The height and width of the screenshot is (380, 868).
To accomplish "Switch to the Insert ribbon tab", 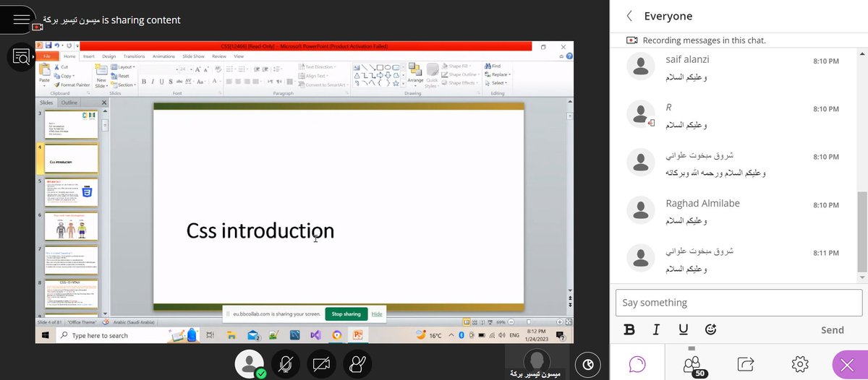I will tap(89, 56).
